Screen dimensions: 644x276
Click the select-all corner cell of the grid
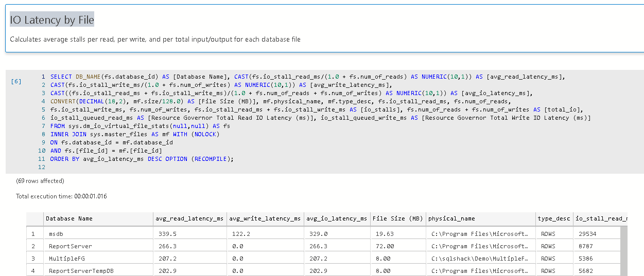click(34, 218)
